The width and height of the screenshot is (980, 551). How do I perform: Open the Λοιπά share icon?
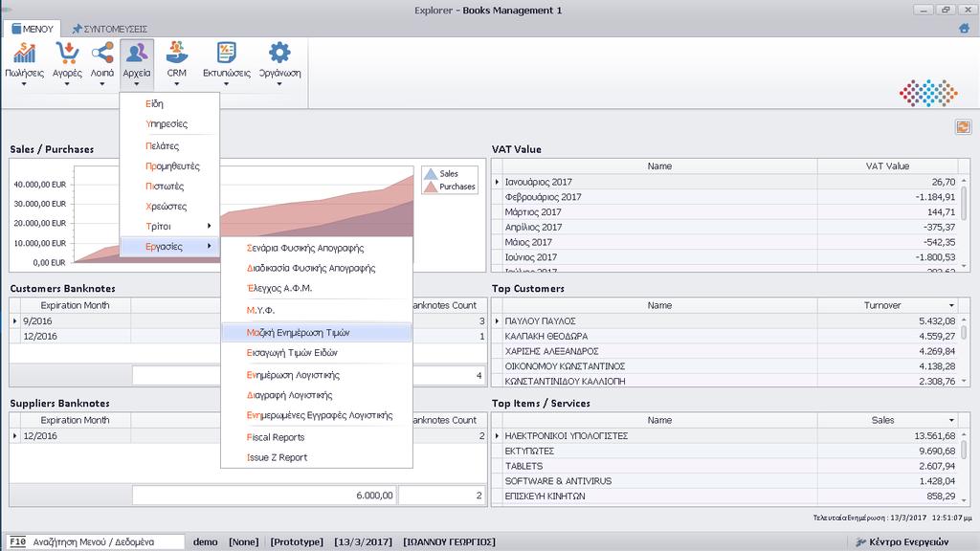click(x=101, y=53)
